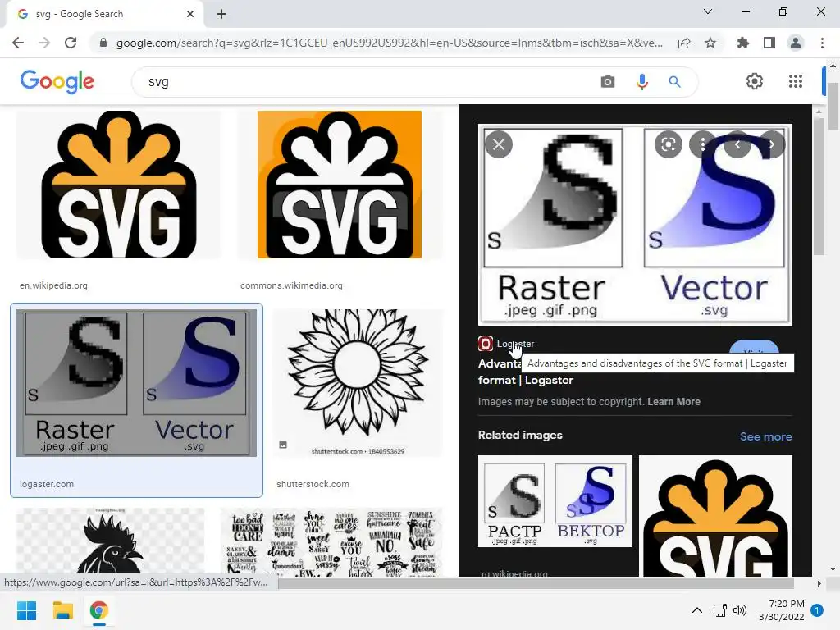840x630 pixels.
Task: Select the orange SVG logo from Wikimedia
Action: click(340, 185)
